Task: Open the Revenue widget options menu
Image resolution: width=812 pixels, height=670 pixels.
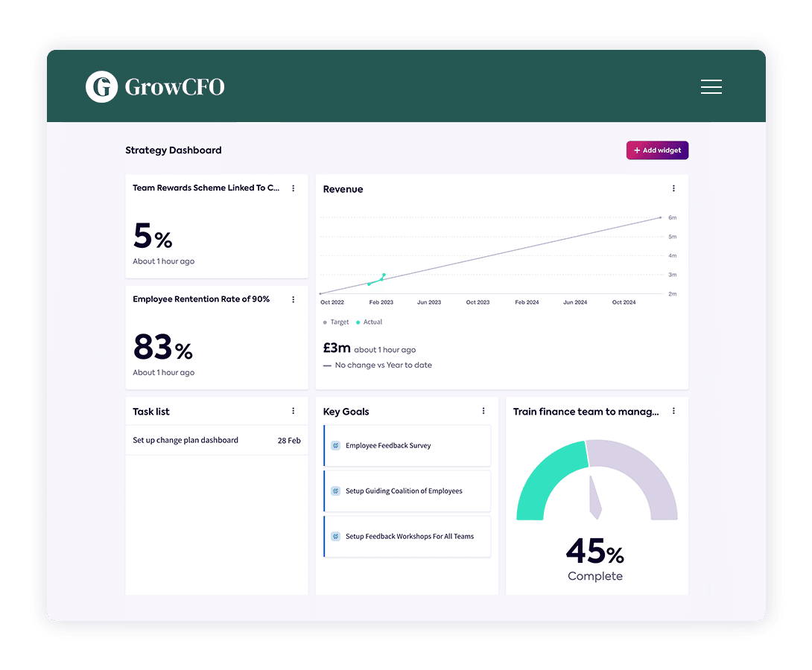Action: 673,188
